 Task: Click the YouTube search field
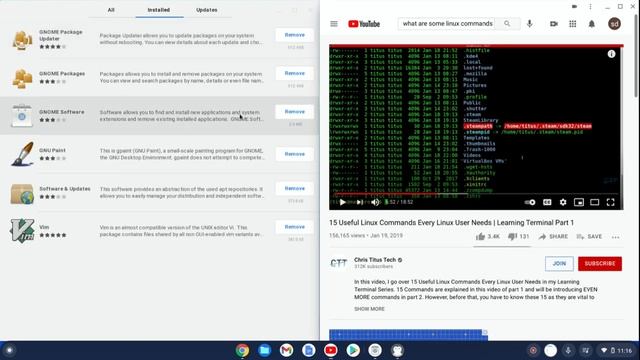coord(447,24)
